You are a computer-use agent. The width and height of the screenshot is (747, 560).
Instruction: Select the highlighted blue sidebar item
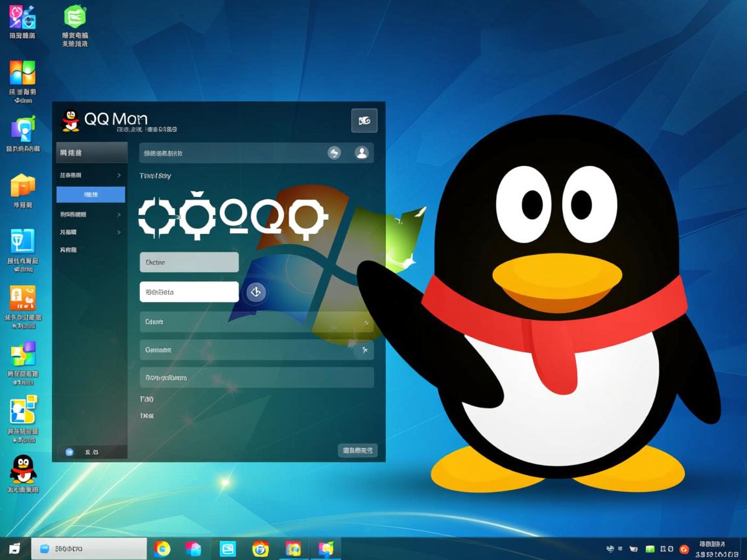click(91, 194)
